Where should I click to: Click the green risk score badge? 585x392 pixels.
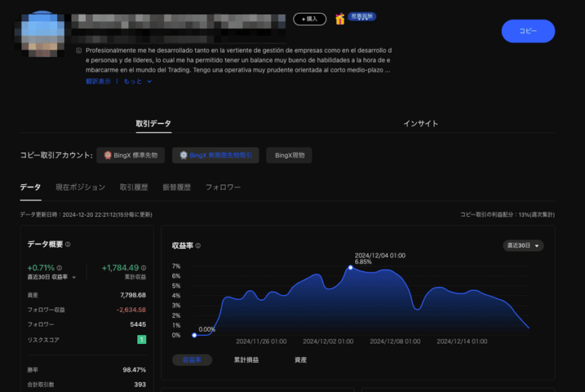coord(142,339)
